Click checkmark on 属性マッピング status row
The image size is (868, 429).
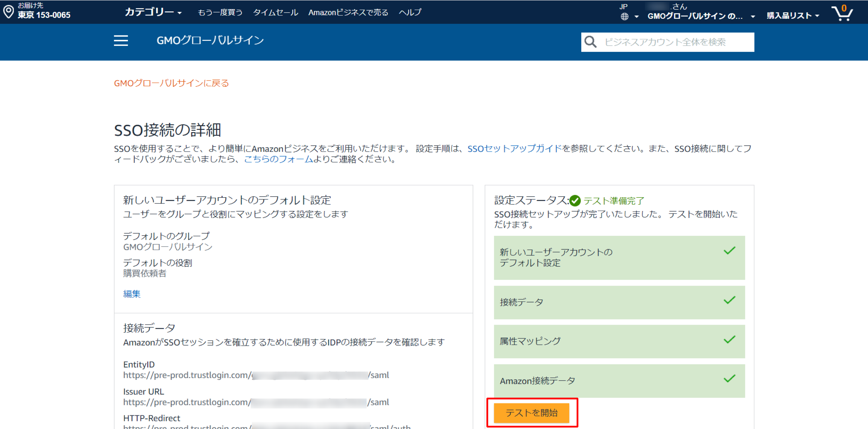tap(729, 340)
